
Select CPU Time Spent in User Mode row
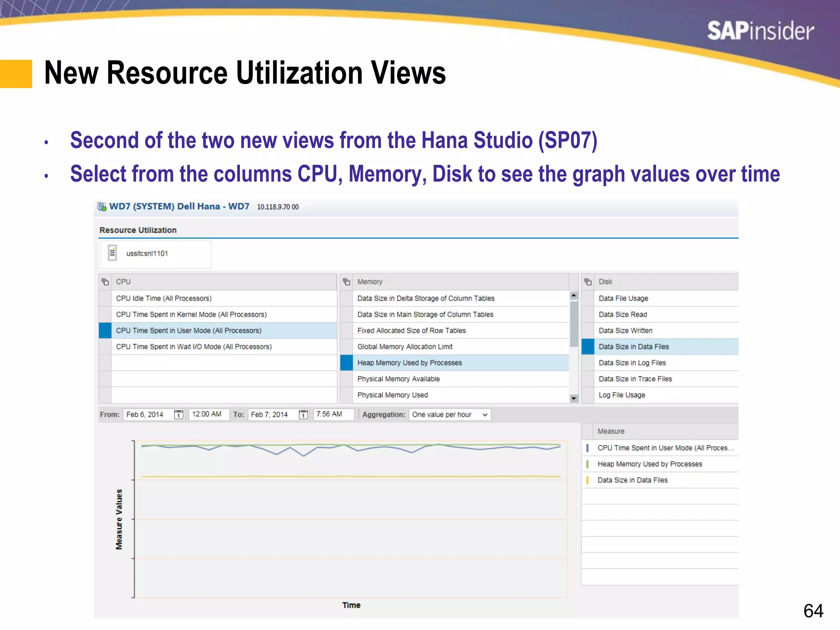tap(224, 331)
